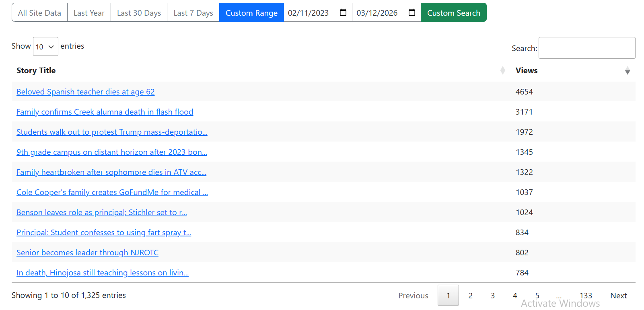The height and width of the screenshot is (310, 644).
Task: Click into the Search input field
Action: [586, 48]
